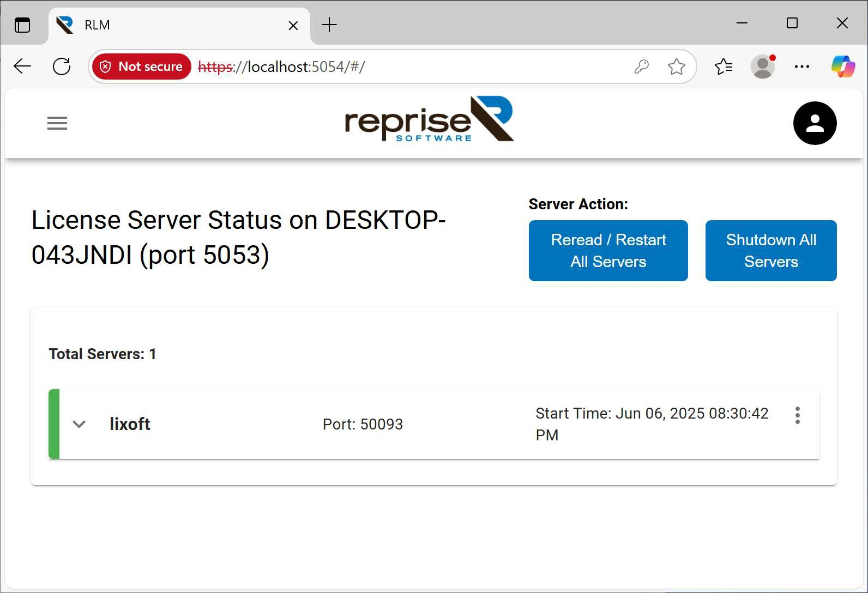Click the Server Action: label

point(578,204)
